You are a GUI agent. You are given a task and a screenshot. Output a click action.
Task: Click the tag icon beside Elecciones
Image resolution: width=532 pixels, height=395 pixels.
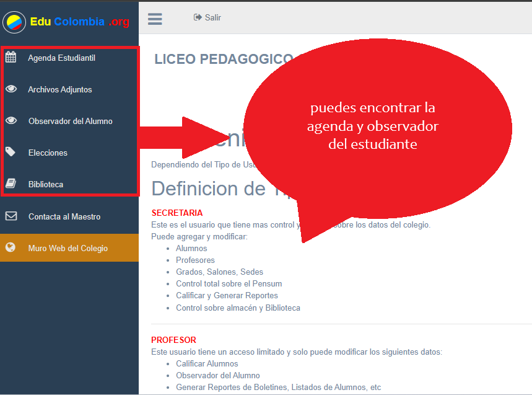11,153
